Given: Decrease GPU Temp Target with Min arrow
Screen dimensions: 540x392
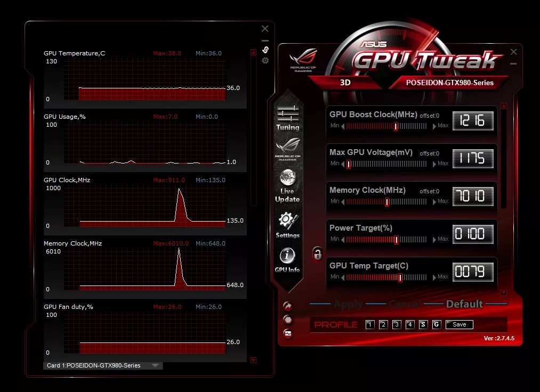Looking at the screenshot, I should coord(343,277).
